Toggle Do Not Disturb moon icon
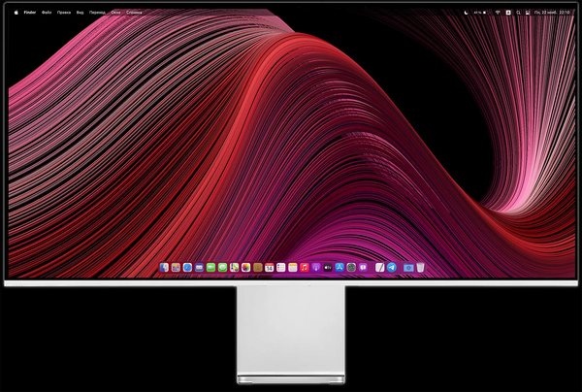582x392 pixels. tap(467, 13)
